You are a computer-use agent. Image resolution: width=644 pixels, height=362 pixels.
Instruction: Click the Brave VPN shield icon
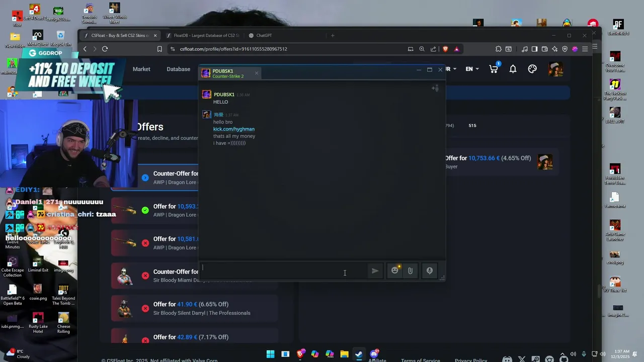coord(565,49)
